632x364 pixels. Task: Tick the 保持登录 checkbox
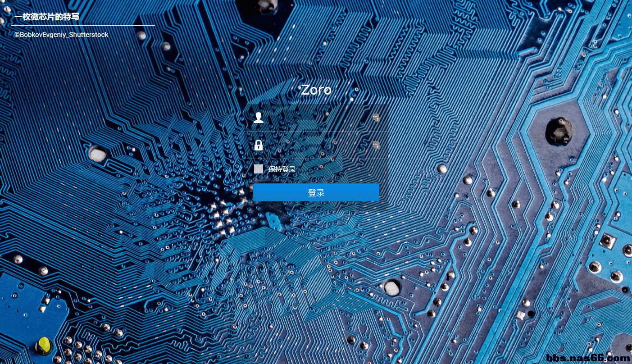(x=259, y=169)
